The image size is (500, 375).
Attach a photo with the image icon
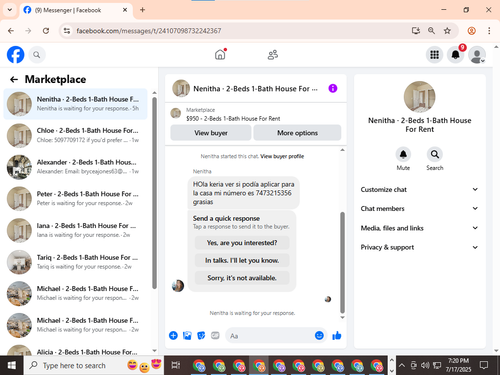pos(187,335)
